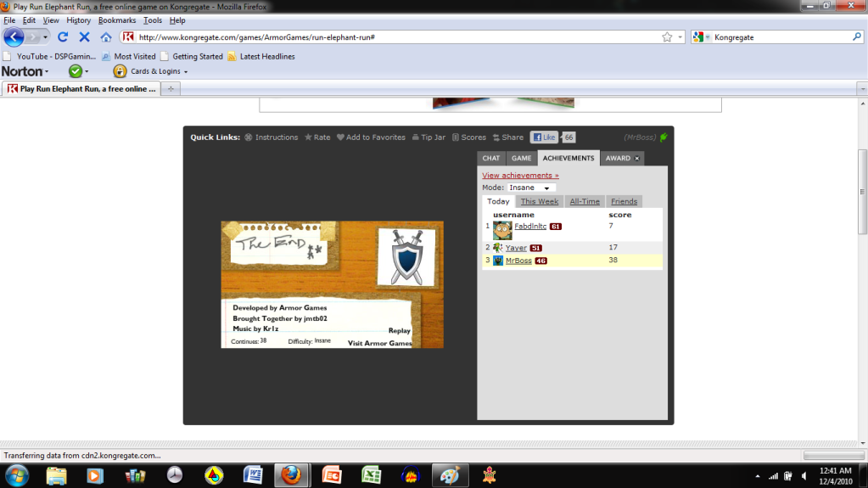Stop loading with the X icon
Image resolution: width=868 pixels, height=488 pixels.
(x=84, y=37)
